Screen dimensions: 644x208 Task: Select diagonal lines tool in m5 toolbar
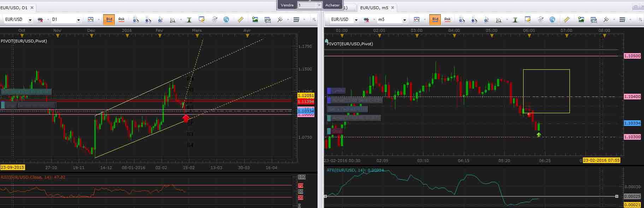[x=606, y=19]
